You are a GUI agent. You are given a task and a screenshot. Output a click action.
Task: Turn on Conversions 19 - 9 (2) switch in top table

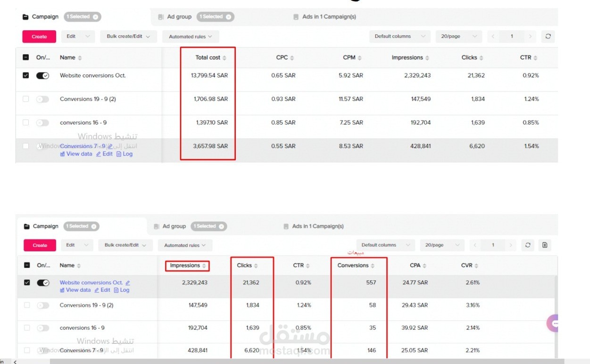coord(43,99)
